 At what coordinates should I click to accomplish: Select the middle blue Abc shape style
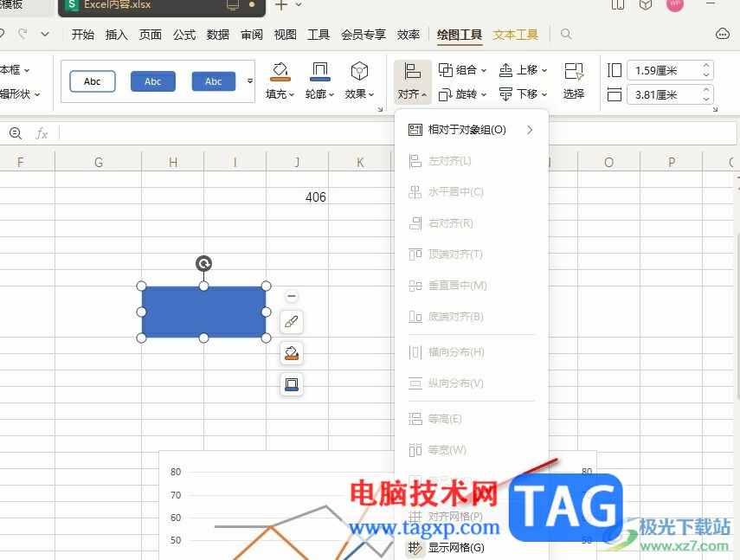pyautogui.click(x=153, y=81)
